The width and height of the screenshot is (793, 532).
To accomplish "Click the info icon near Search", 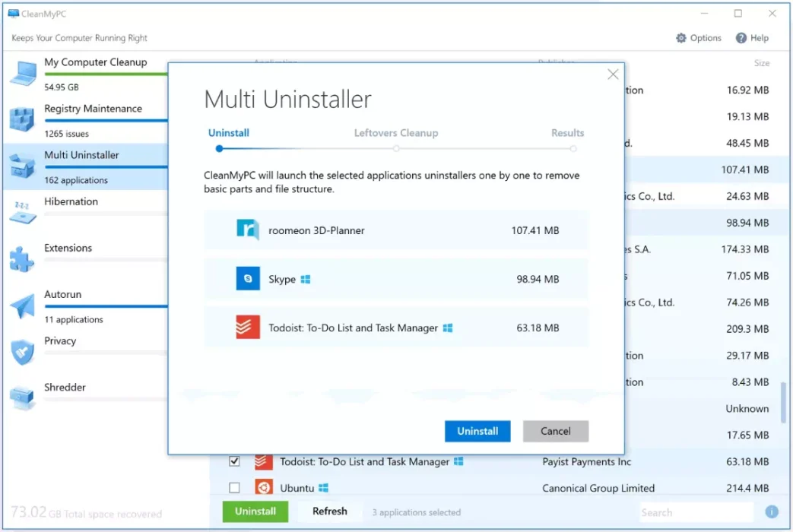I will coord(771,511).
